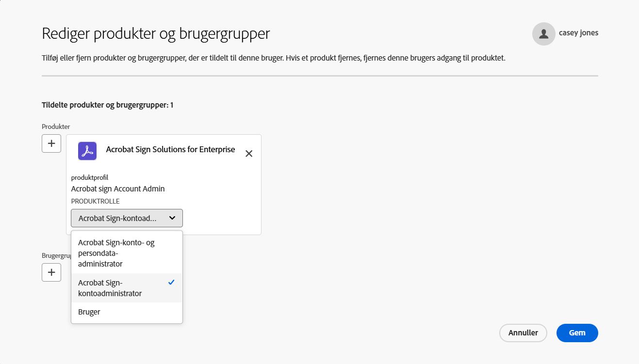Click the chevron on the product role selector
Image resolution: width=639 pixels, height=364 pixels.
click(172, 218)
